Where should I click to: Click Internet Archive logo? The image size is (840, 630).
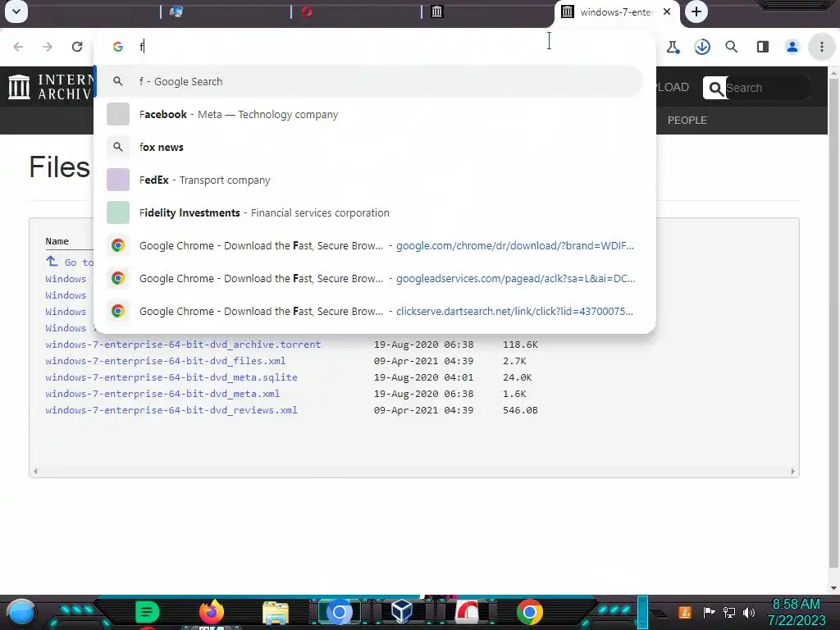click(50, 87)
